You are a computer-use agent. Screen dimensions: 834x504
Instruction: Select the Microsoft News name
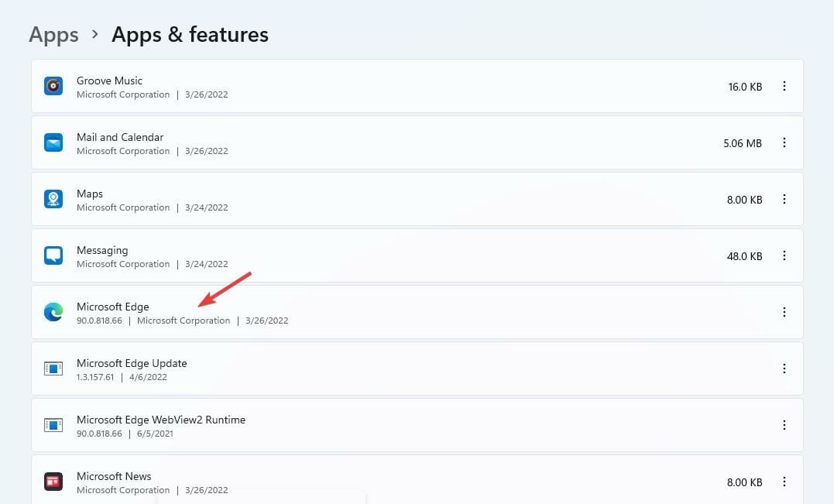coord(114,476)
